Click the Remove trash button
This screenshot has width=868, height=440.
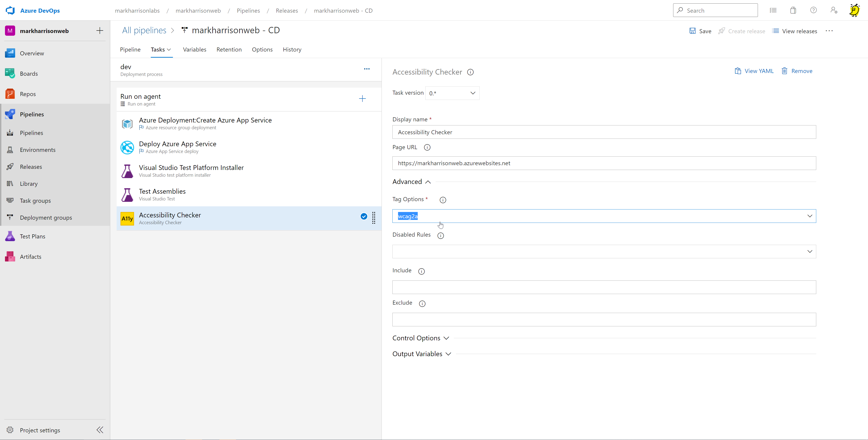click(797, 71)
